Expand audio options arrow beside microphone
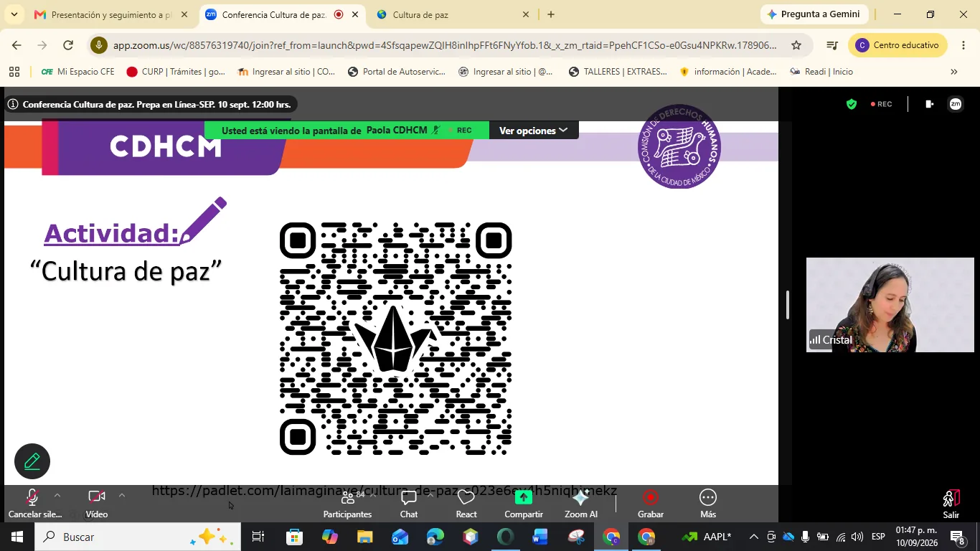Viewport: 980px width, 551px height. [x=57, y=496]
